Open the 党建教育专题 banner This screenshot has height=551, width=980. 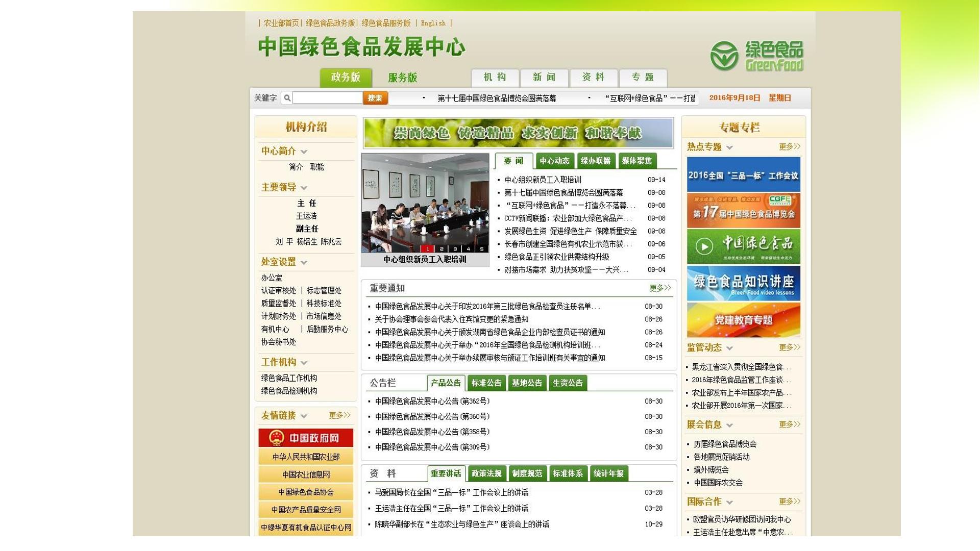tap(744, 320)
